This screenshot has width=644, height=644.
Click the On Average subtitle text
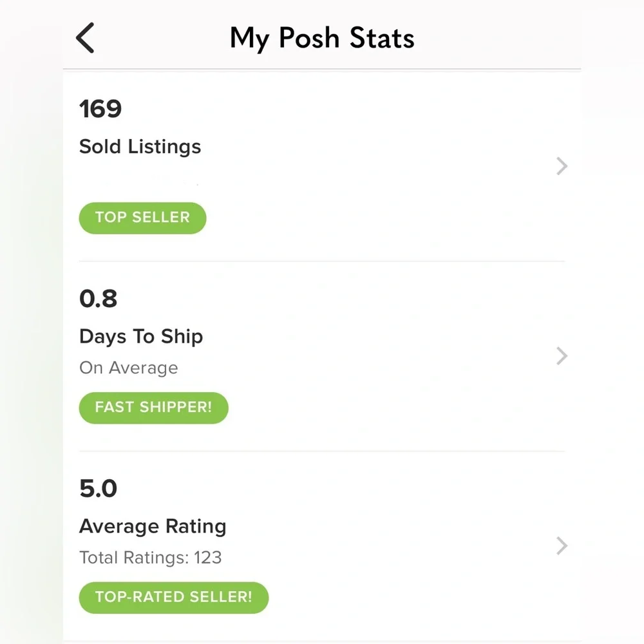[128, 368]
